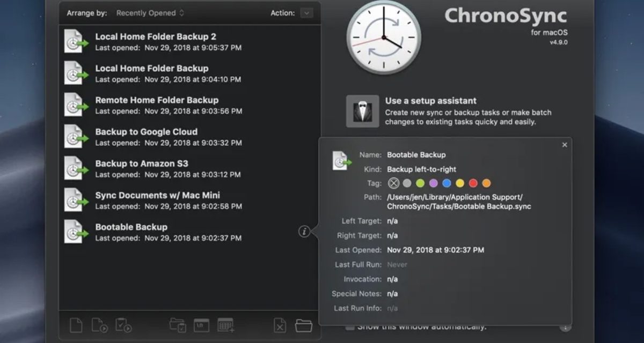644x343 pixels.
Task: Clear the tag using the X circle
Action: pyautogui.click(x=394, y=183)
